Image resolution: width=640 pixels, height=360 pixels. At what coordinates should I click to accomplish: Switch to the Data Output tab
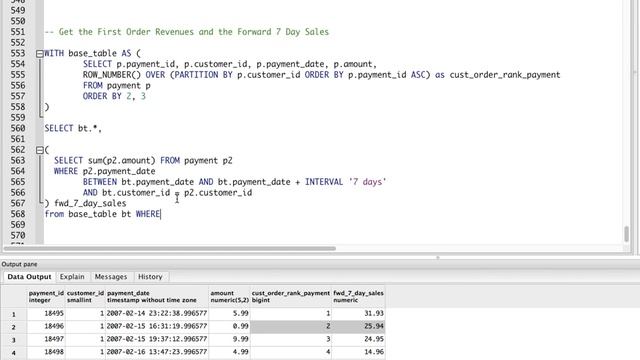pyautogui.click(x=29, y=277)
